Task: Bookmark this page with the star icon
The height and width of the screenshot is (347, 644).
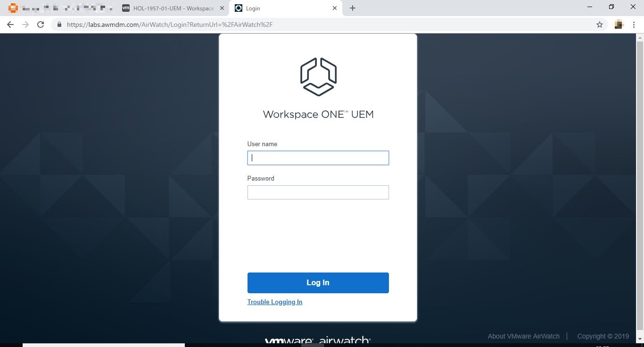Action: (600, 25)
